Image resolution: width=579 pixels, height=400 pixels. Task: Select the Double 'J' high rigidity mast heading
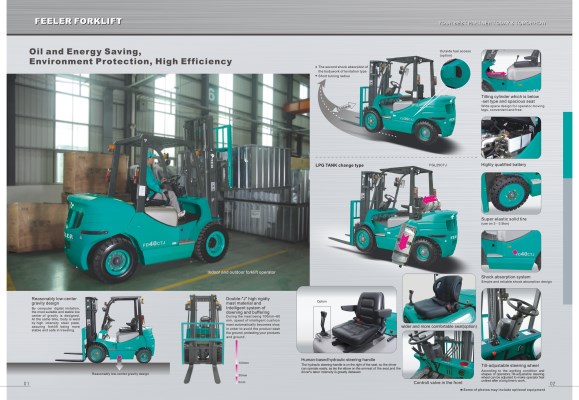click(248, 305)
